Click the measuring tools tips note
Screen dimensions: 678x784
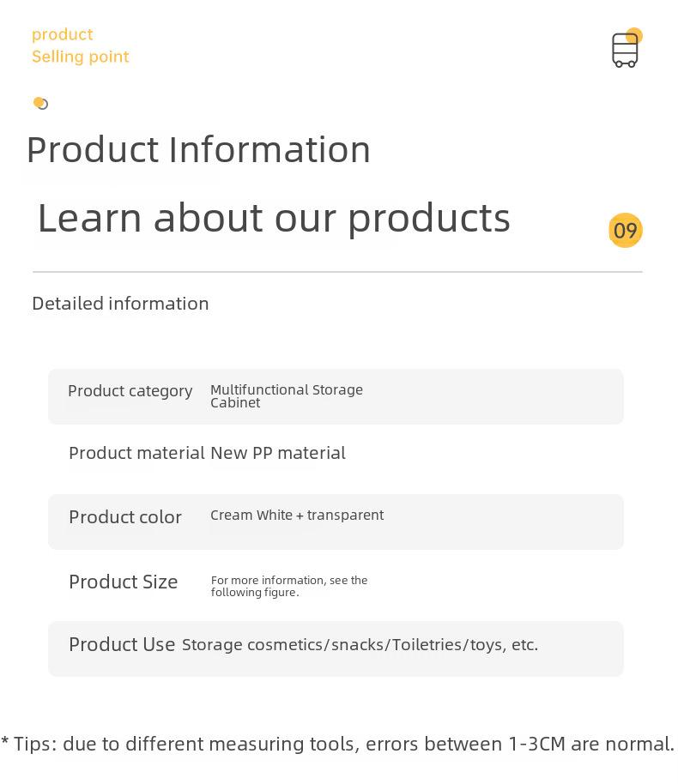tap(338, 744)
